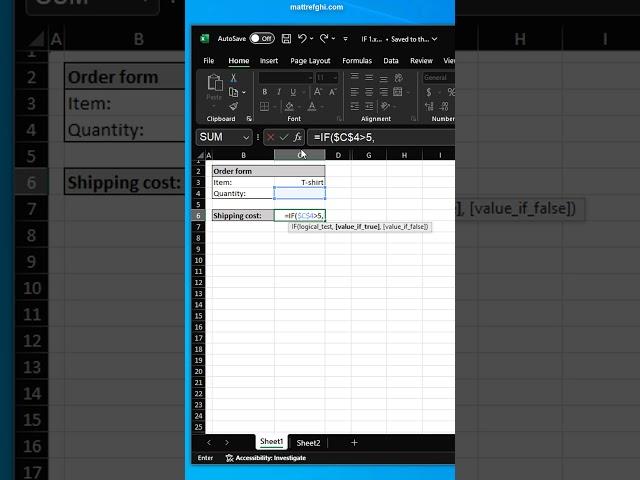Open the Undo history dropdown arrow
Screen dimensions: 640x480
coord(312,39)
